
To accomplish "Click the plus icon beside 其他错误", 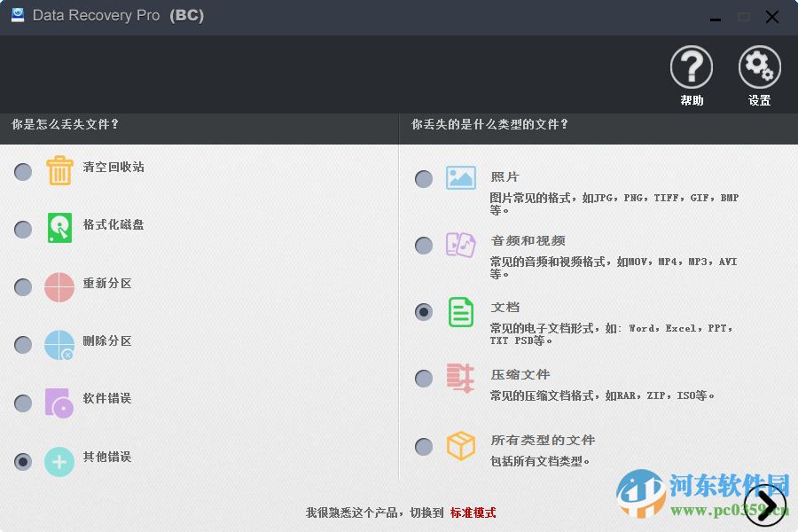I will pyautogui.click(x=59, y=461).
